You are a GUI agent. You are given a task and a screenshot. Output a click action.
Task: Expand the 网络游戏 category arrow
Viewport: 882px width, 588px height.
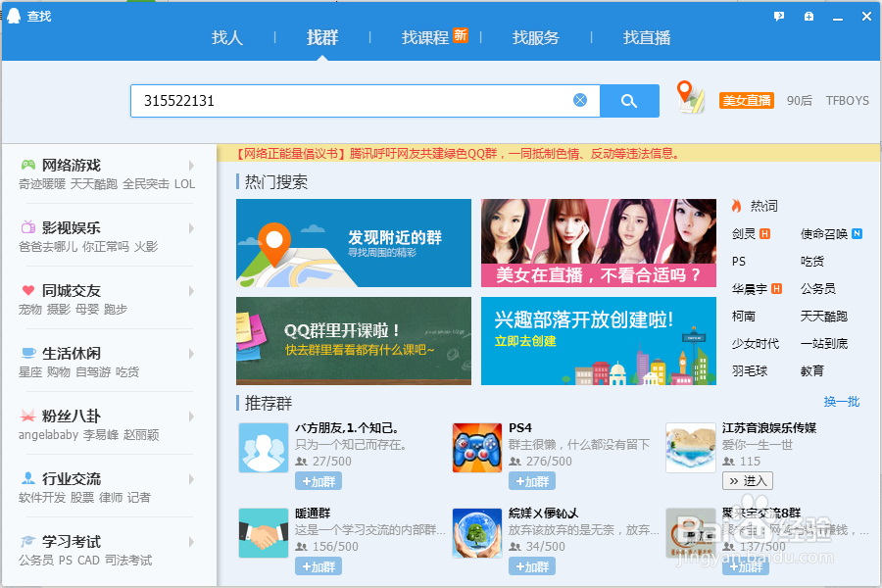pyautogui.click(x=191, y=166)
